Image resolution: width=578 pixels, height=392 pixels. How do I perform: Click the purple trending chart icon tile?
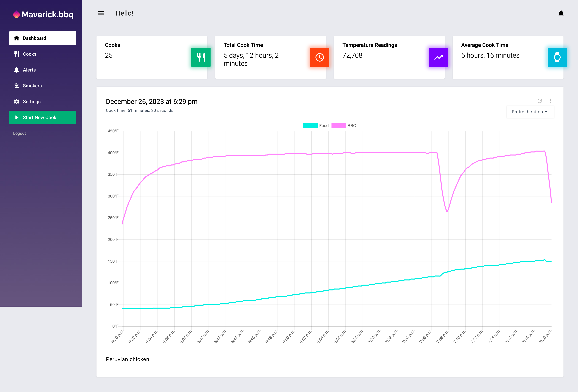pyautogui.click(x=438, y=57)
